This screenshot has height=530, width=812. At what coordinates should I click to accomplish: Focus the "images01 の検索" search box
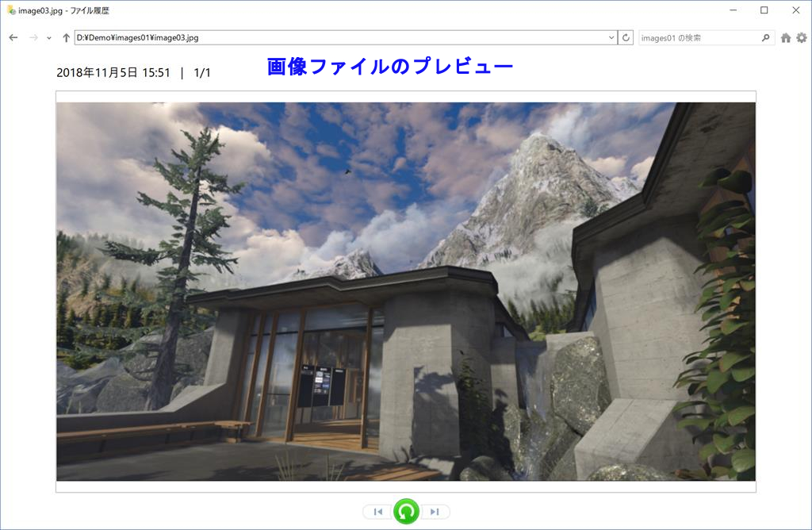point(698,37)
